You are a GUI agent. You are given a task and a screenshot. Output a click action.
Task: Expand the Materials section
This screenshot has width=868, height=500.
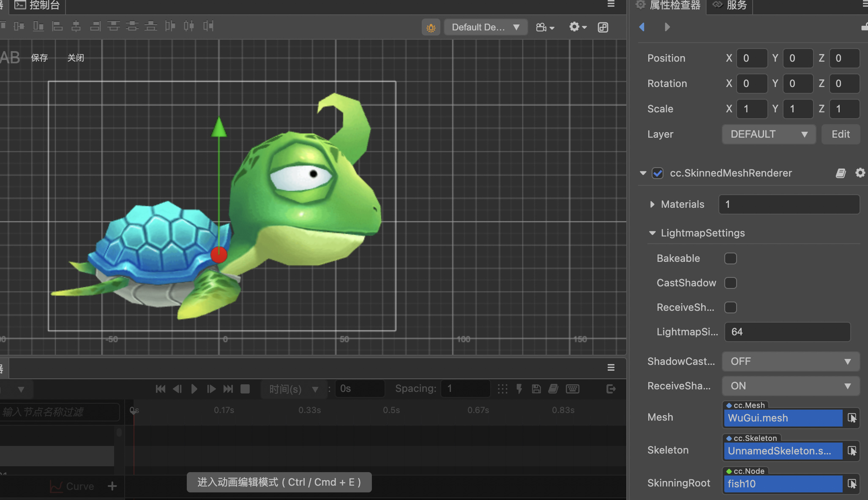click(x=652, y=204)
